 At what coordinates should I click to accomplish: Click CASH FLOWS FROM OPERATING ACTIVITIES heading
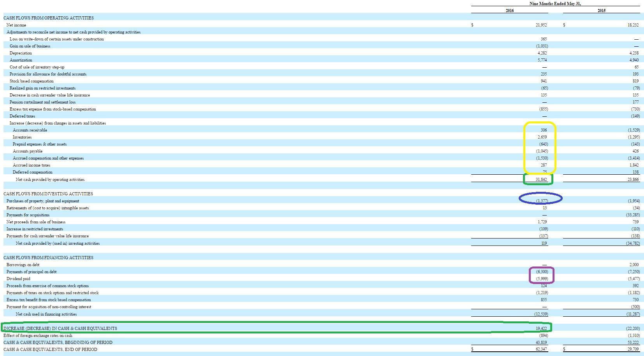click(x=48, y=18)
